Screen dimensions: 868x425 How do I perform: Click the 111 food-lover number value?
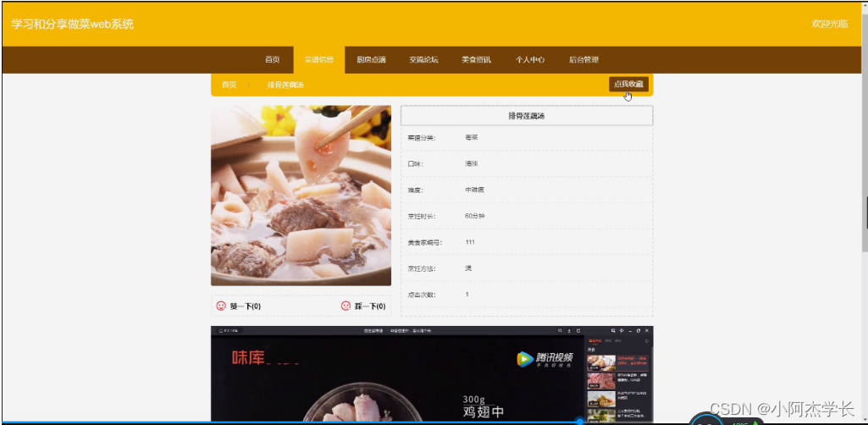(x=470, y=242)
